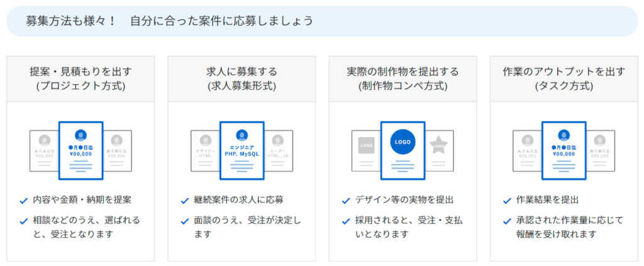This screenshot has width=644, height=266.
Task: Click the banner text 募集方法も様々！
Action: point(72,21)
